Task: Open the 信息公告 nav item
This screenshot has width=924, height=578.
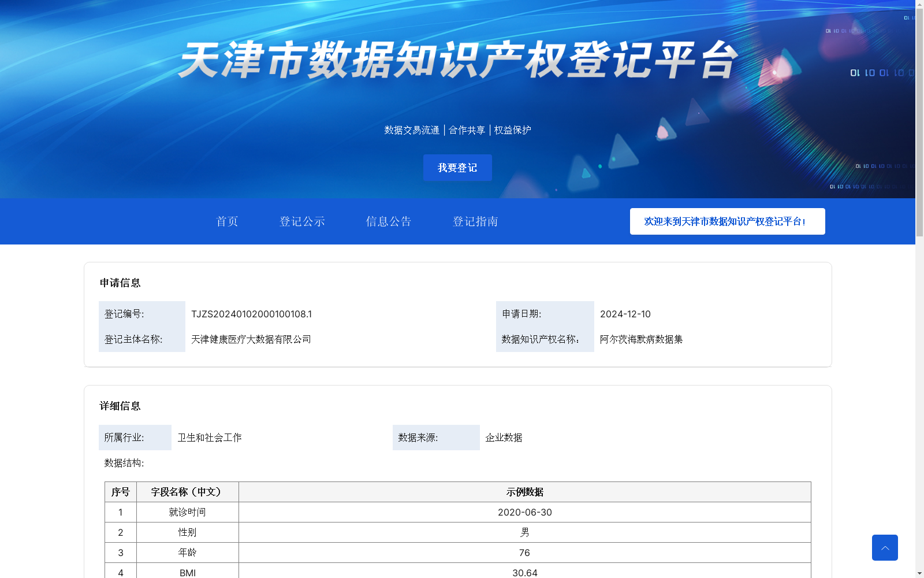Action: (389, 221)
